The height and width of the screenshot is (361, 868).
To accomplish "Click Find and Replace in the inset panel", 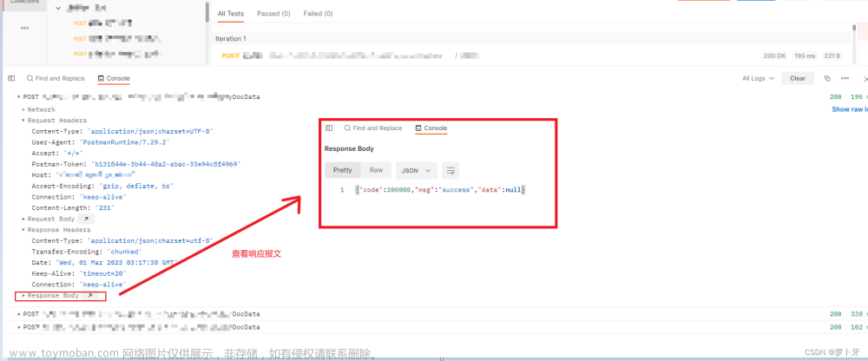I will [373, 128].
